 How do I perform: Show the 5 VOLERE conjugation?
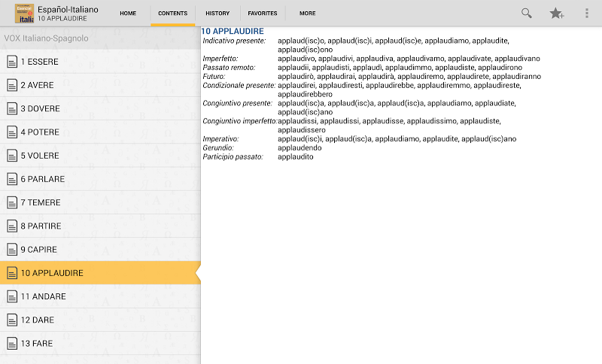pyautogui.click(x=100, y=156)
